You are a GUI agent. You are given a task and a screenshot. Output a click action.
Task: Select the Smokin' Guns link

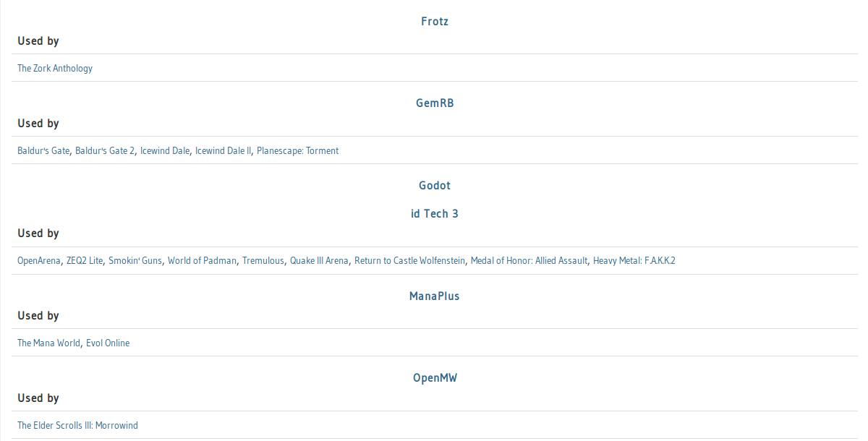pyautogui.click(x=135, y=261)
